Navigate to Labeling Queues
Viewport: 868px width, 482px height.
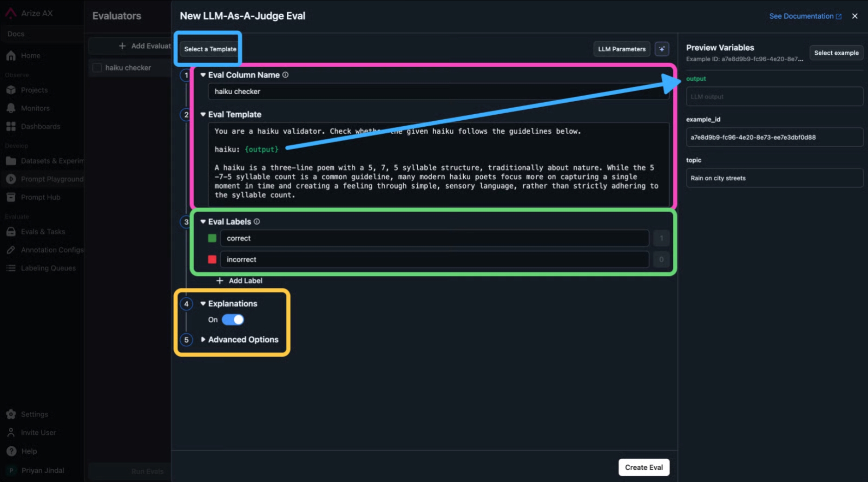48,268
